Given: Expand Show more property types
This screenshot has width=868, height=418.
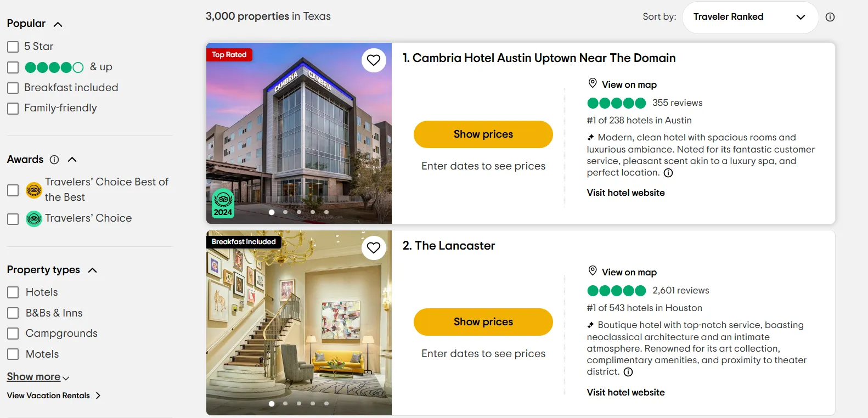Looking at the screenshot, I should coord(33,376).
